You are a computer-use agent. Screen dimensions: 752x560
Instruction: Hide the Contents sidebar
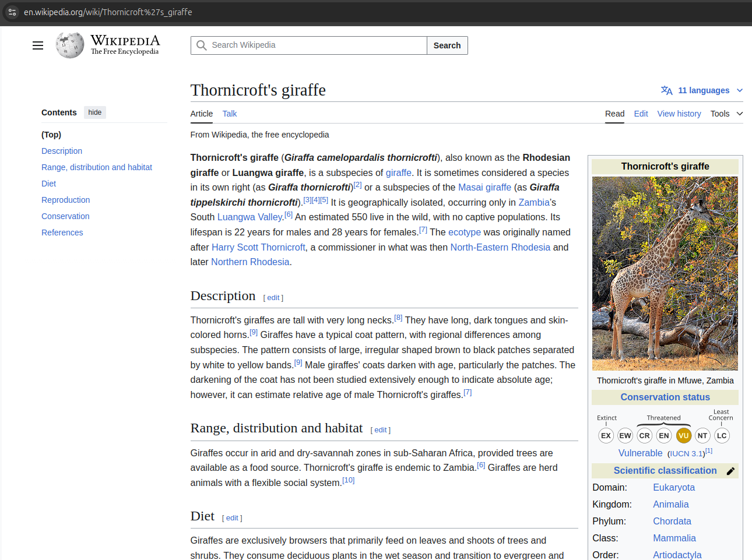coord(94,112)
